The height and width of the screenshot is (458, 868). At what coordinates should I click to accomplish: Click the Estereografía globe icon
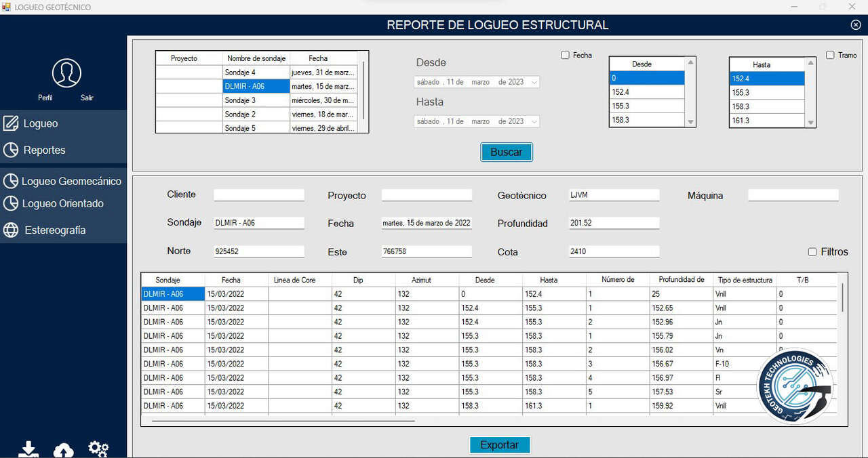11,230
